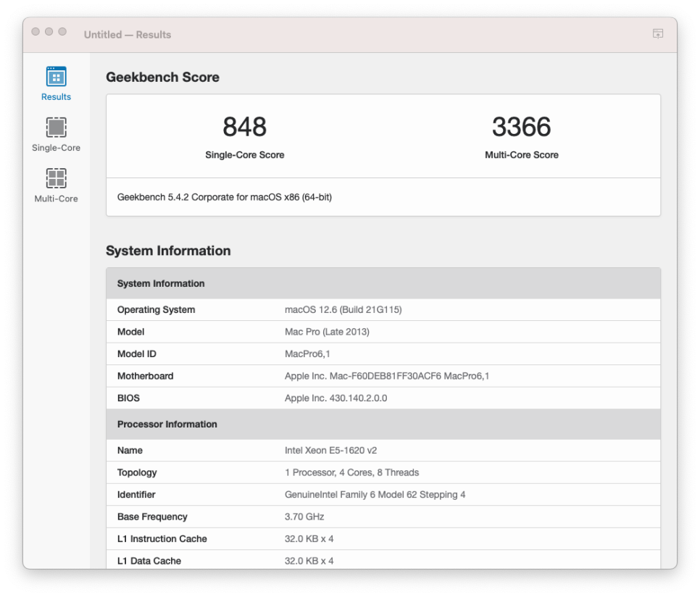The image size is (700, 597).
Task: Click the macOS 12.6 (Build 21G115) value
Action: pos(343,309)
